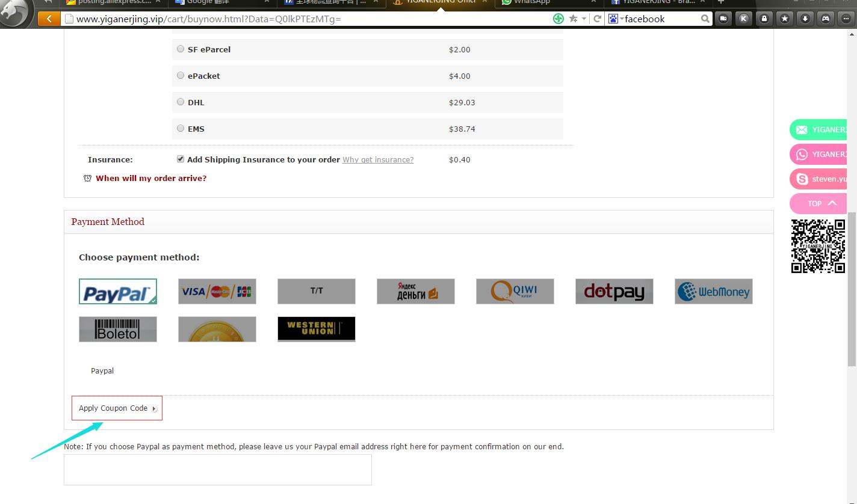The width and height of the screenshot is (857, 504).
Task: Click the K toolbar icon
Action: pos(744,19)
